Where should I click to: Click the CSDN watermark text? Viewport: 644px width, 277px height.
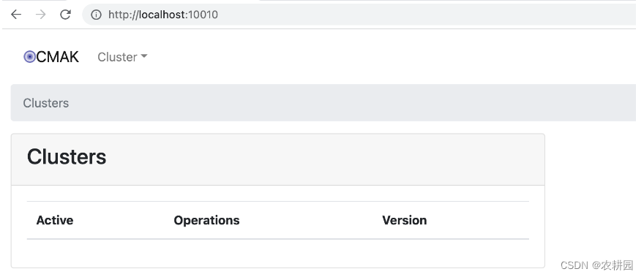click(596, 265)
